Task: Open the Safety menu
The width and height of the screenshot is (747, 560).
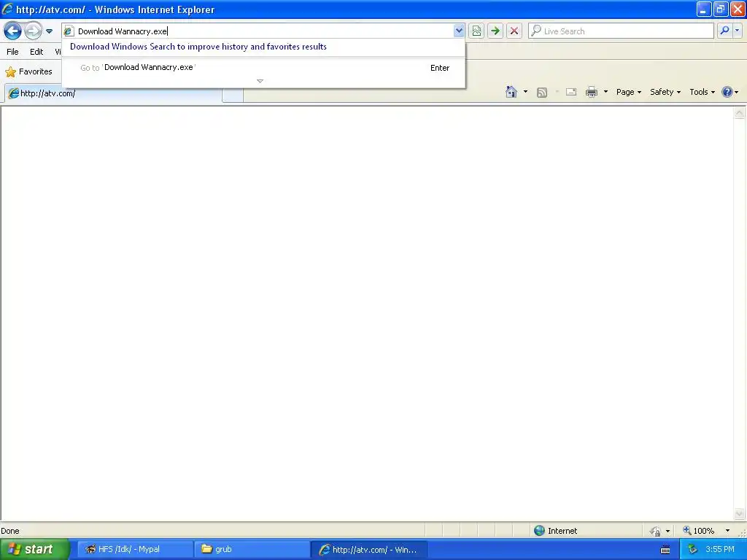Action: click(x=665, y=93)
